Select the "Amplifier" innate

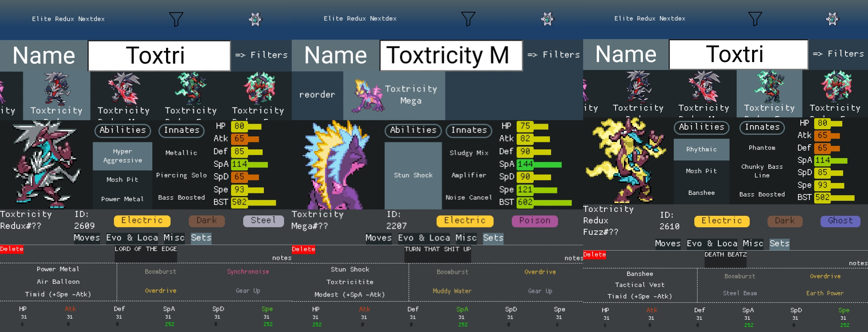click(x=469, y=175)
